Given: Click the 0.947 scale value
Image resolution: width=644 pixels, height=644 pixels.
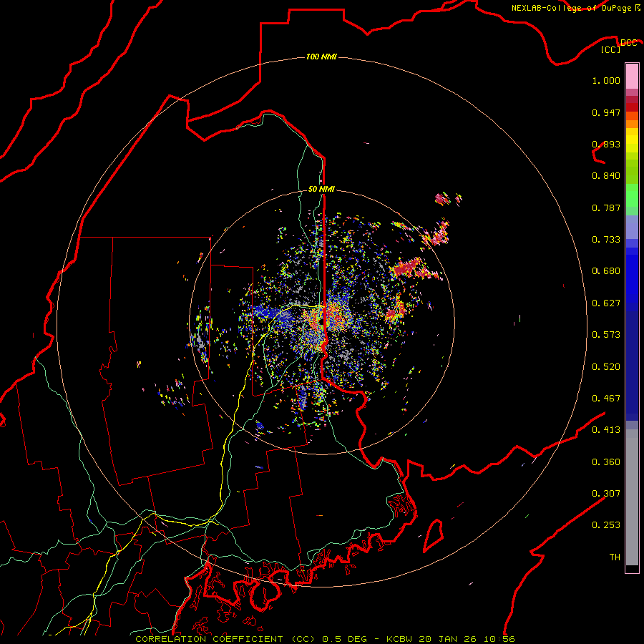Looking at the screenshot, I should [x=606, y=112].
